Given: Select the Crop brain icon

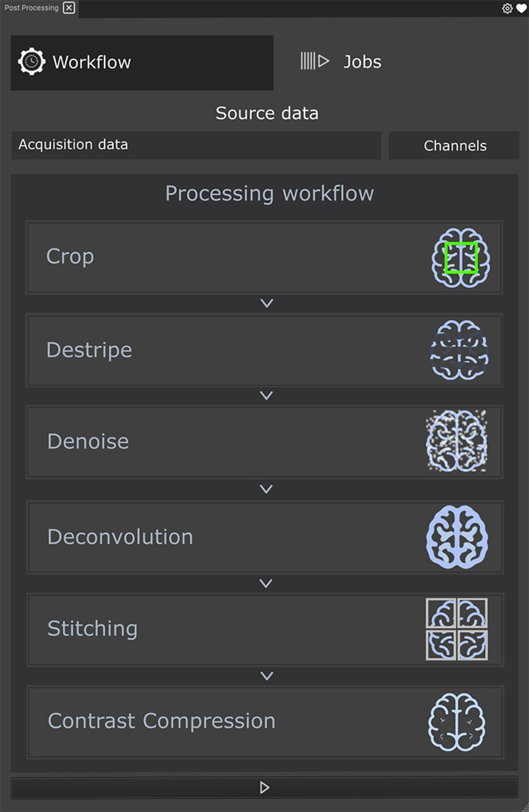Looking at the screenshot, I should click(x=461, y=257).
